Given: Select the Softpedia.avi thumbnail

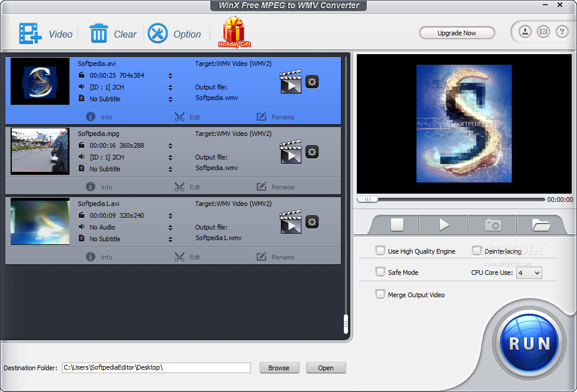Looking at the screenshot, I should click(40, 81).
